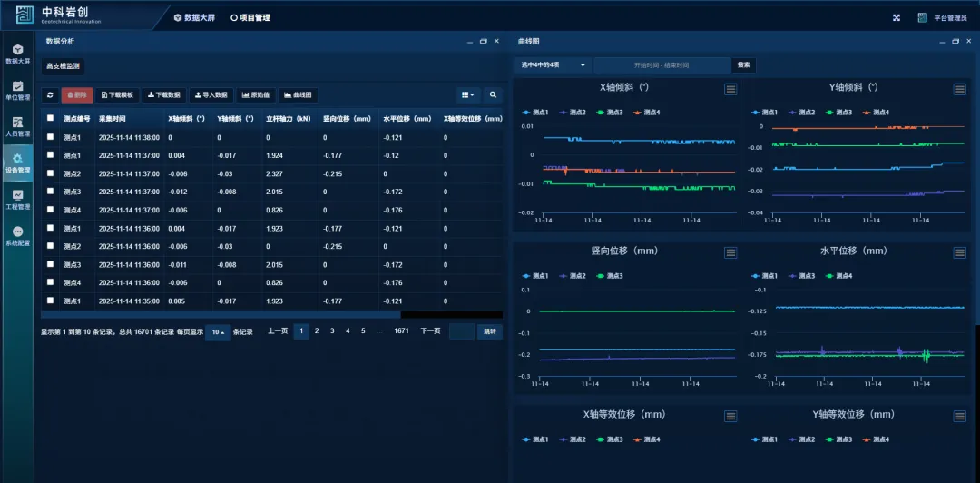Open 工程管理 sidebar section
The width and height of the screenshot is (980, 483).
coord(17,200)
